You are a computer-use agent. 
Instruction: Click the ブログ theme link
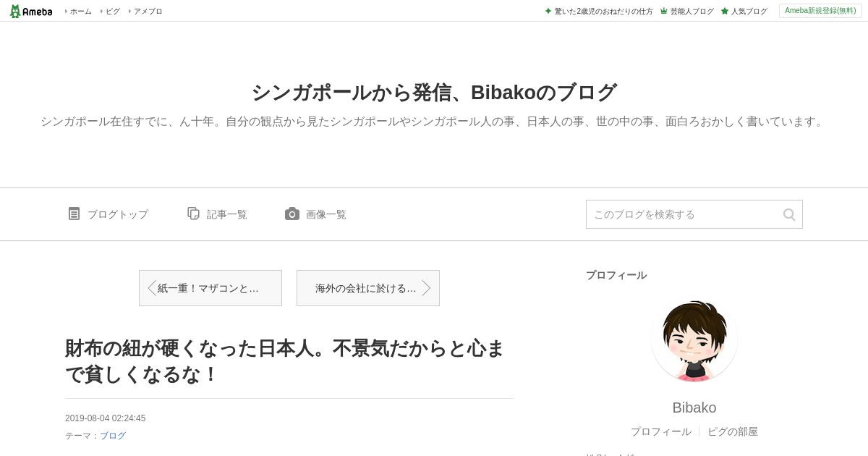click(x=113, y=436)
